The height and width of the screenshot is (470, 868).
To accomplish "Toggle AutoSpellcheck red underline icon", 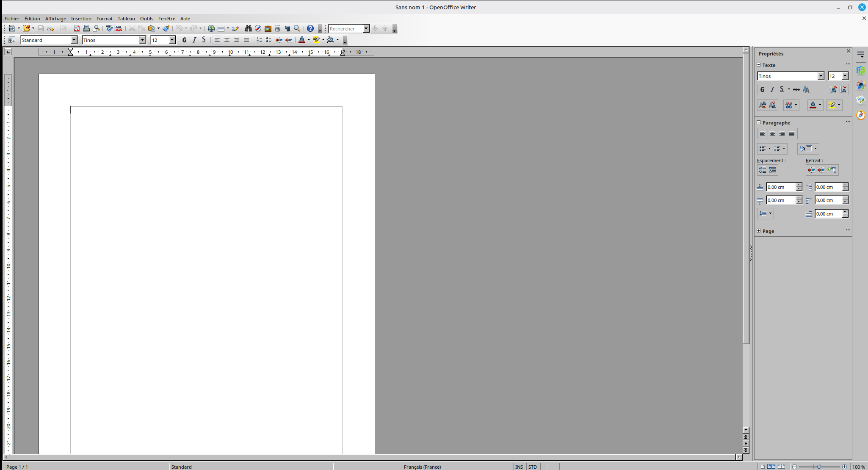I will [119, 28].
